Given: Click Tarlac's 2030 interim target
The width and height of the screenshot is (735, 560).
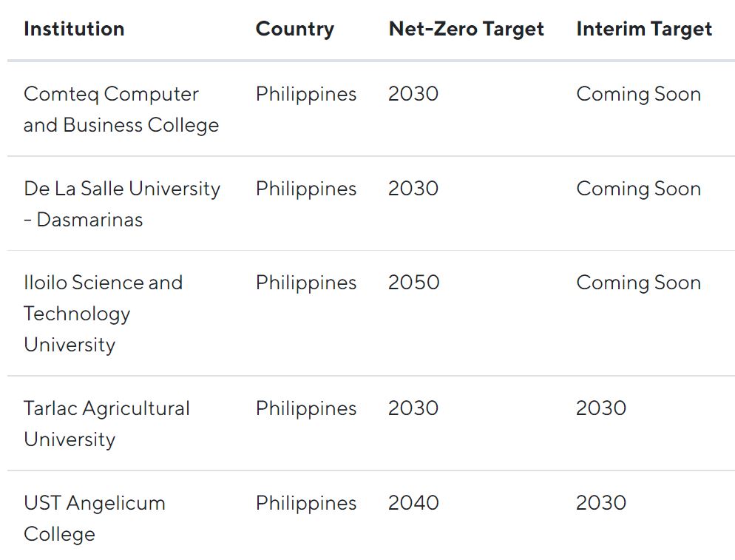Looking at the screenshot, I should [601, 408].
